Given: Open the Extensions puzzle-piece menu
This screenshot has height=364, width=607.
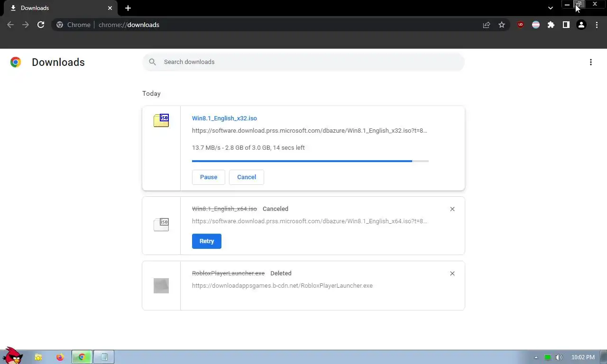Looking at the screenshot, I should 551,25.
